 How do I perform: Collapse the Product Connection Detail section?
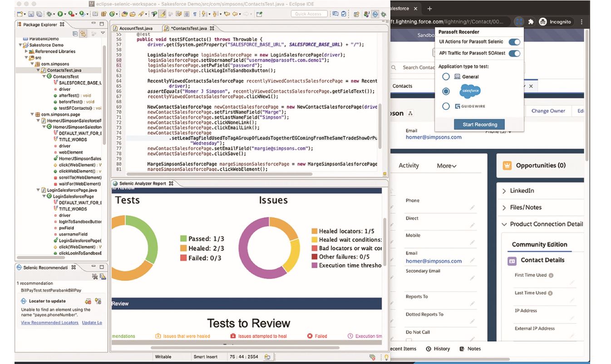[x=504, y=224]
